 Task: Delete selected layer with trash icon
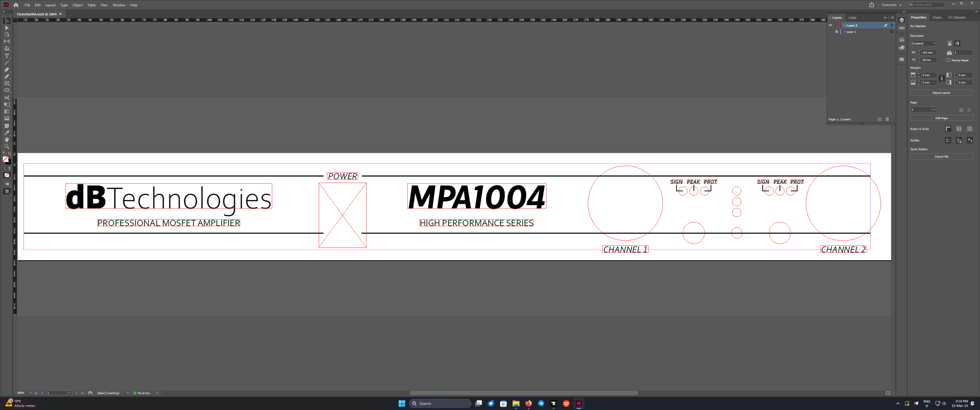point(887,119)
